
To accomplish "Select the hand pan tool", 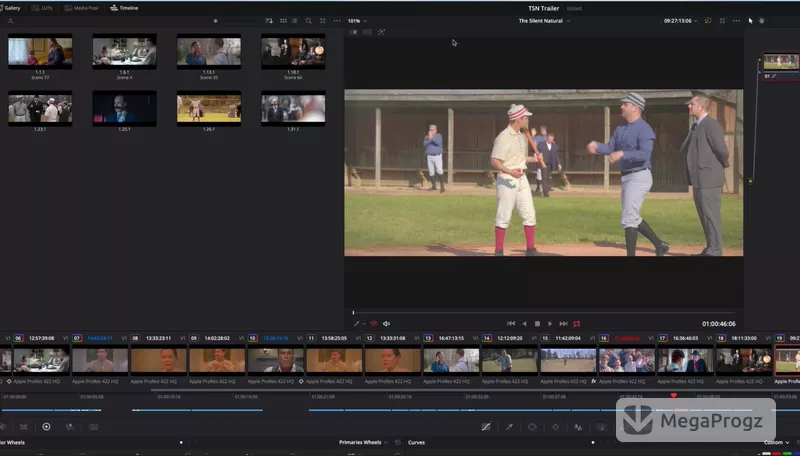I will [762, 21].
